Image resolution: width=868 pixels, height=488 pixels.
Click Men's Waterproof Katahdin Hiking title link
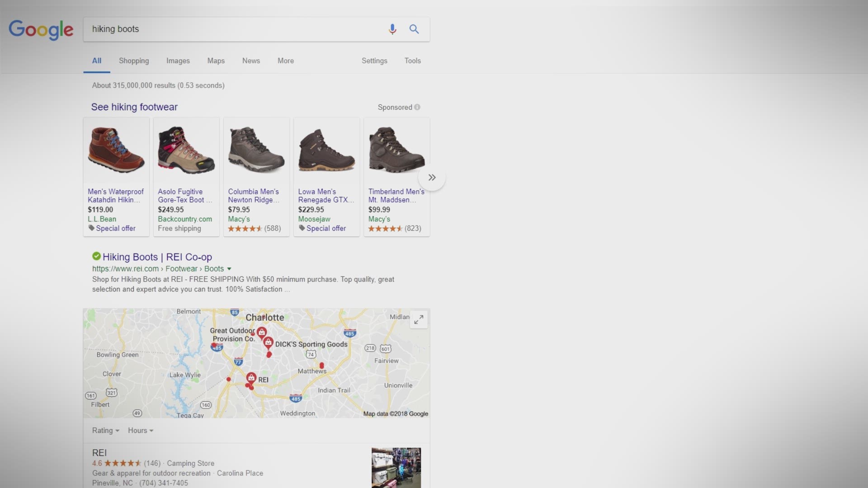coord(116,196)
